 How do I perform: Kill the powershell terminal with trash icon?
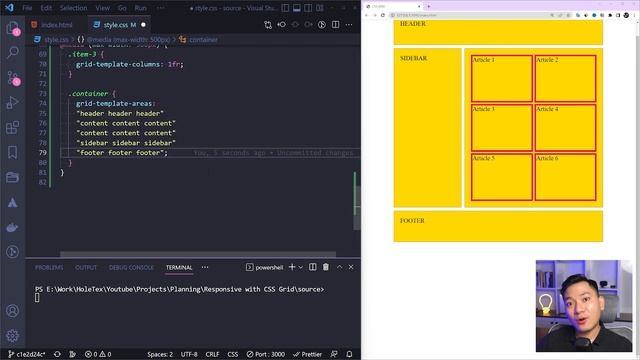(326, 267)
